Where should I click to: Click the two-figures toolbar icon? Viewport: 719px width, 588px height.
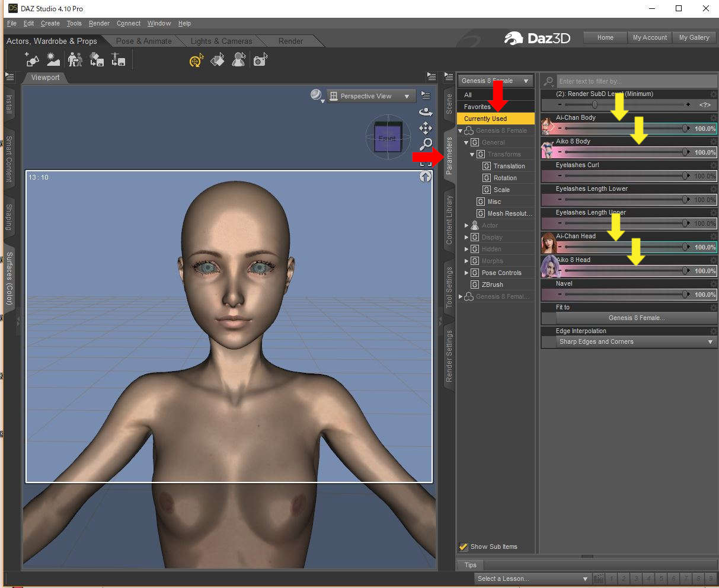click(x=75, y=59)
